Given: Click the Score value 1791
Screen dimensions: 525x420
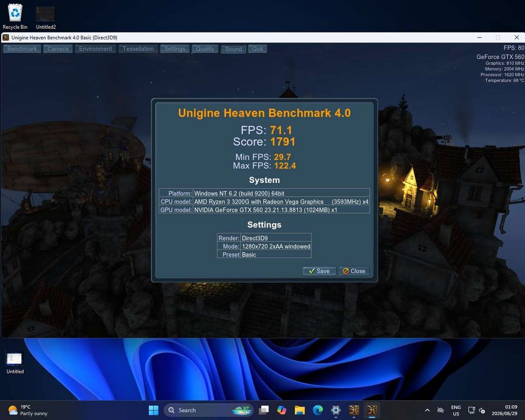Looking at the screenshot, I should (283, 142).
